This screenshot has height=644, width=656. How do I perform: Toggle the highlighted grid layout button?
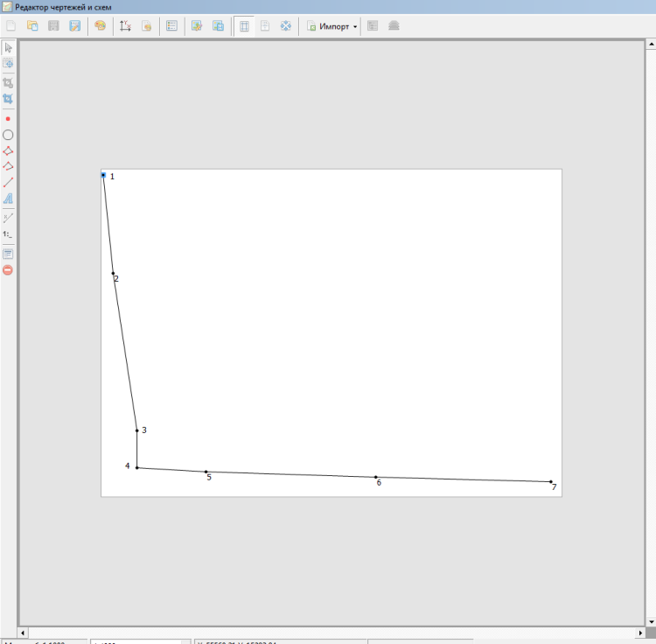click(244, 26)
